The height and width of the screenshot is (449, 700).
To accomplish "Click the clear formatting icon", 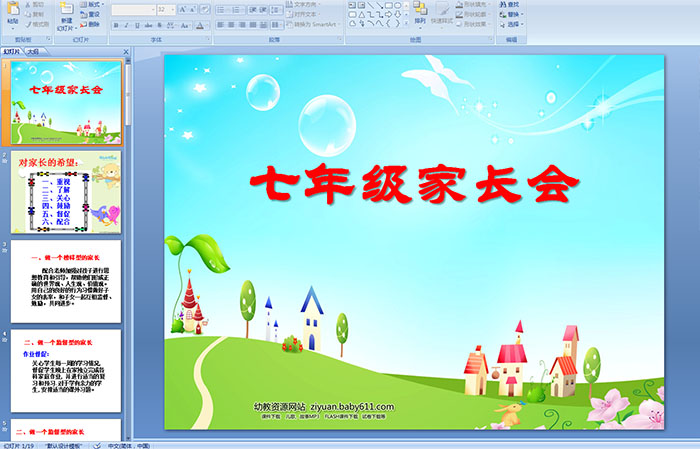I will (205, 9).
